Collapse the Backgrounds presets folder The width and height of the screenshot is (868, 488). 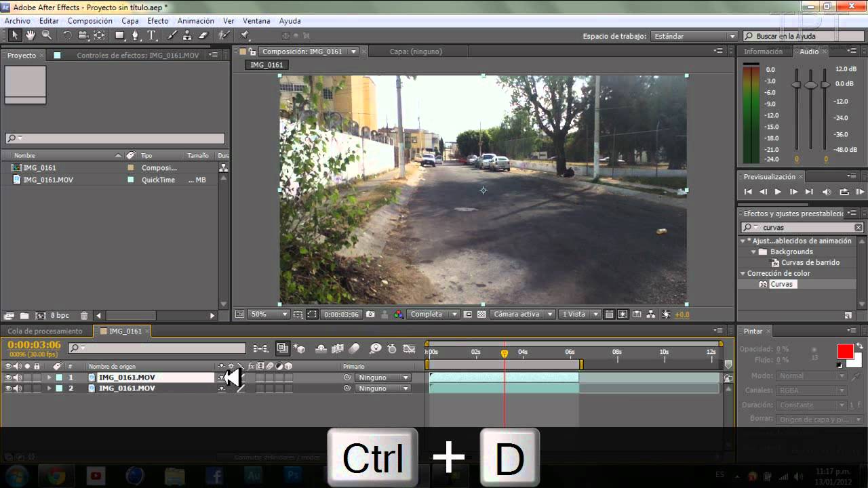click(x=753, y=251)
